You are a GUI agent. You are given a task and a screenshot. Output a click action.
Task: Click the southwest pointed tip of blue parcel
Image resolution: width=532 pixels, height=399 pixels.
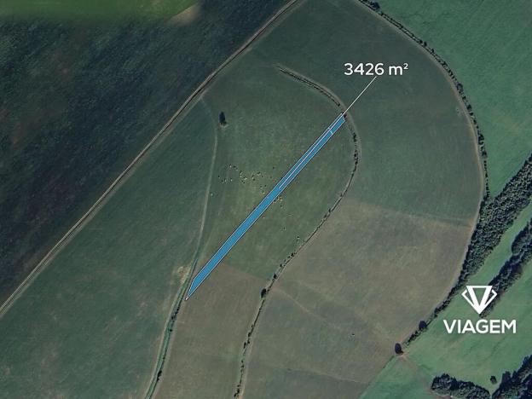(188, 296)
